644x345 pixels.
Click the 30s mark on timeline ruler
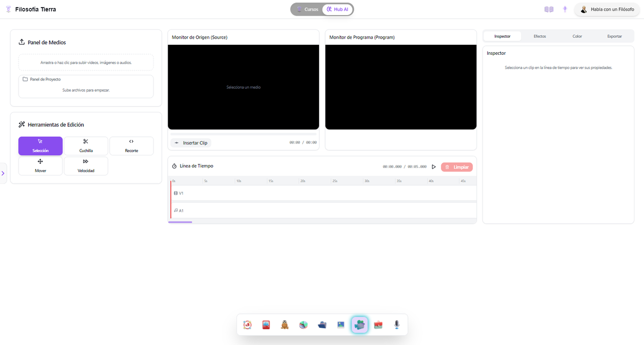click(x=367, y=181)
